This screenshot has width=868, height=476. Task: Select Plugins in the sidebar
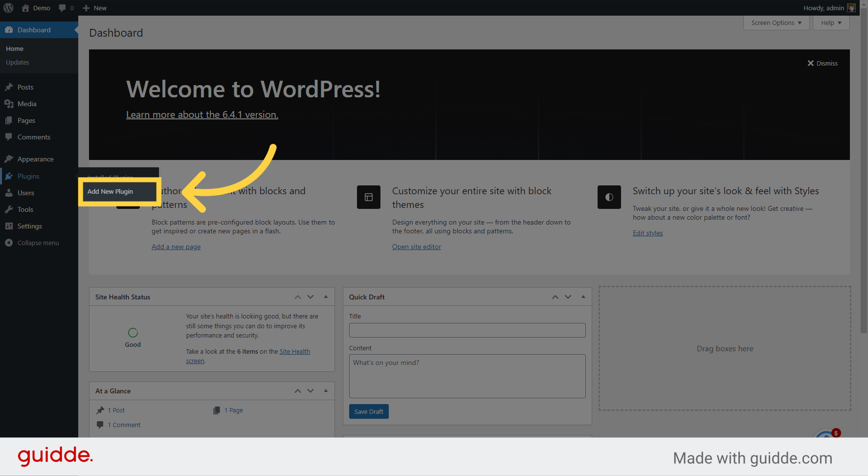(x=28, y=176)
